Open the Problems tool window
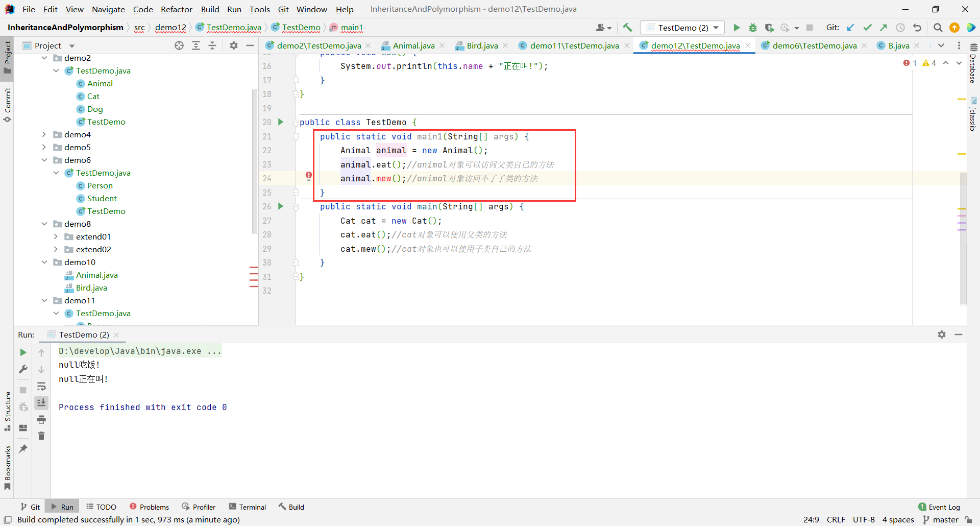 coord(149,507)
